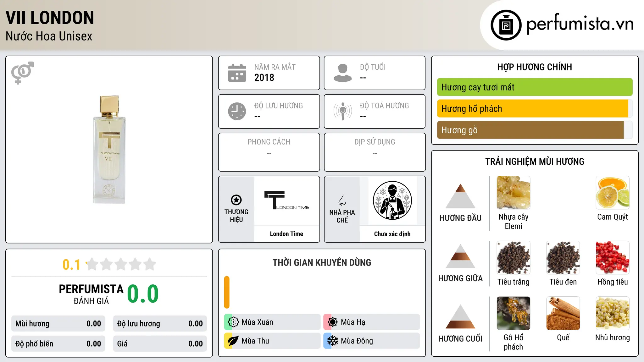The image size is (644, 362).
Task: Click the Hợp hương chính heading
Action: [x=535, y=67]
